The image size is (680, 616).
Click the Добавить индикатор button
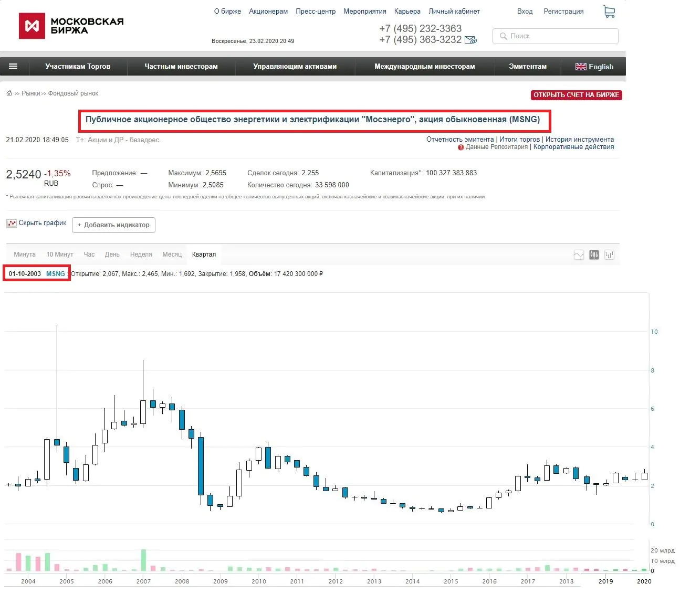coord(113,225)
